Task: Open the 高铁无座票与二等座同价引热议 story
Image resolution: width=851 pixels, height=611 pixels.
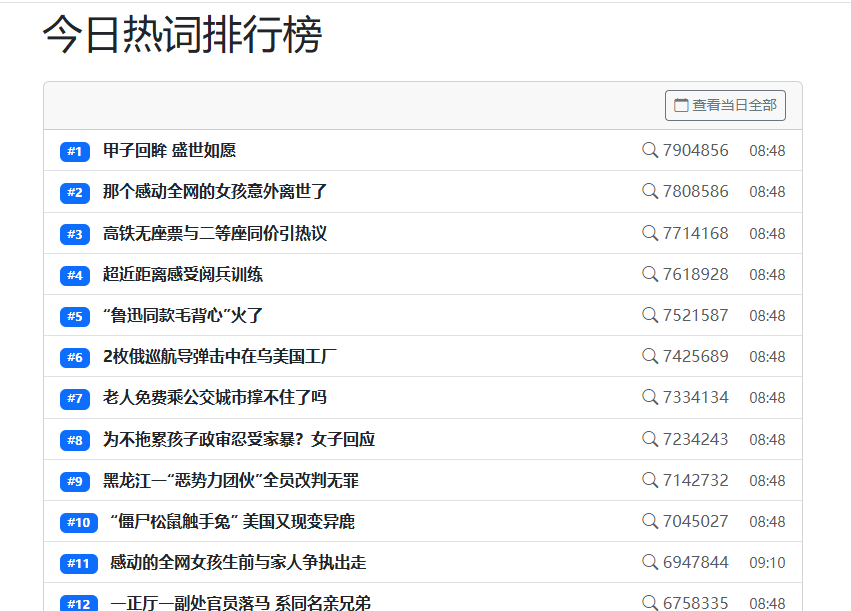Action: [215, 234]
